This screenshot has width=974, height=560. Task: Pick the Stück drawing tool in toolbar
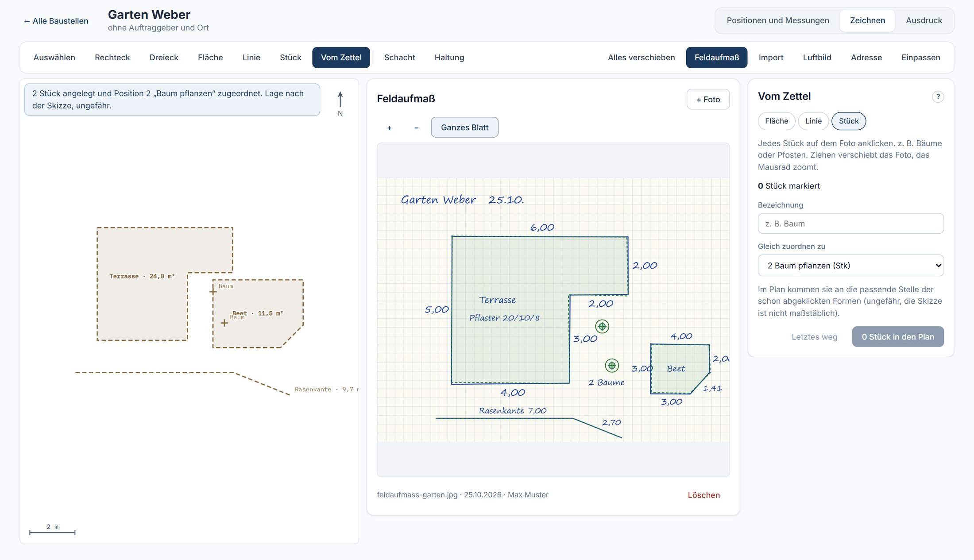[290, 58]
